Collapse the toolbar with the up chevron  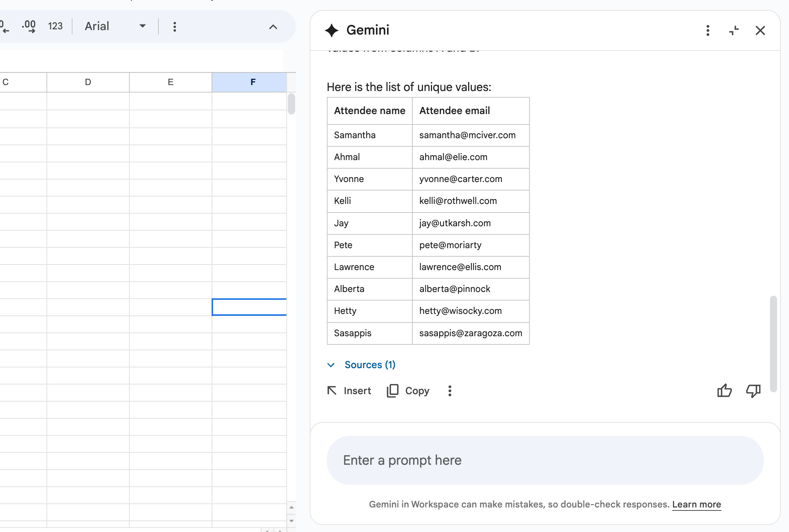(x=273, y=27)
